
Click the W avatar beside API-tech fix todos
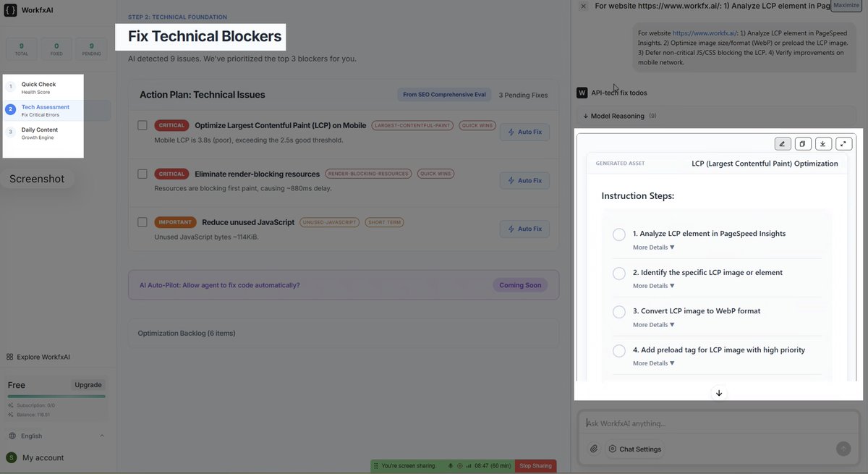click(x=582, y=93)
